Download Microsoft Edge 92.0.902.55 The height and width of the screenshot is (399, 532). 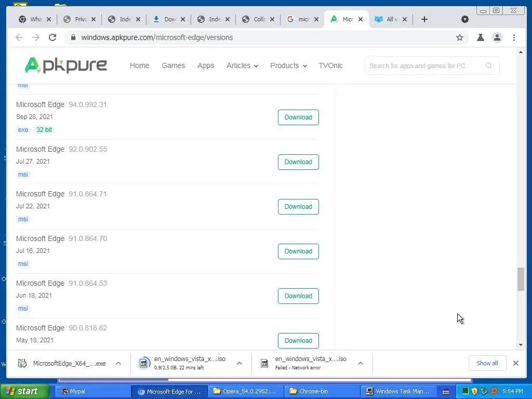(298, 162)
